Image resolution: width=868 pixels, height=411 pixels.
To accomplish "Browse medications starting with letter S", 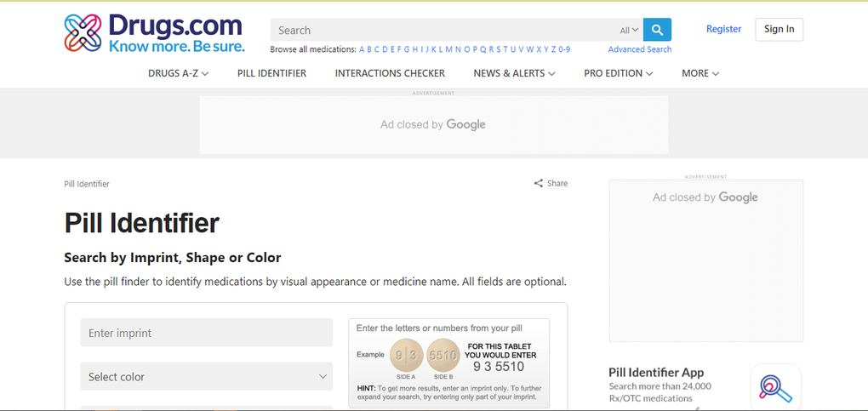I will (498, 49).
